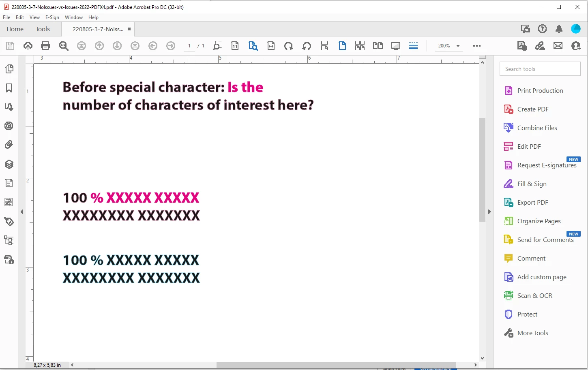Open the notifications bell
Viewport: 588px width, 370px height.
click(559, 29)
